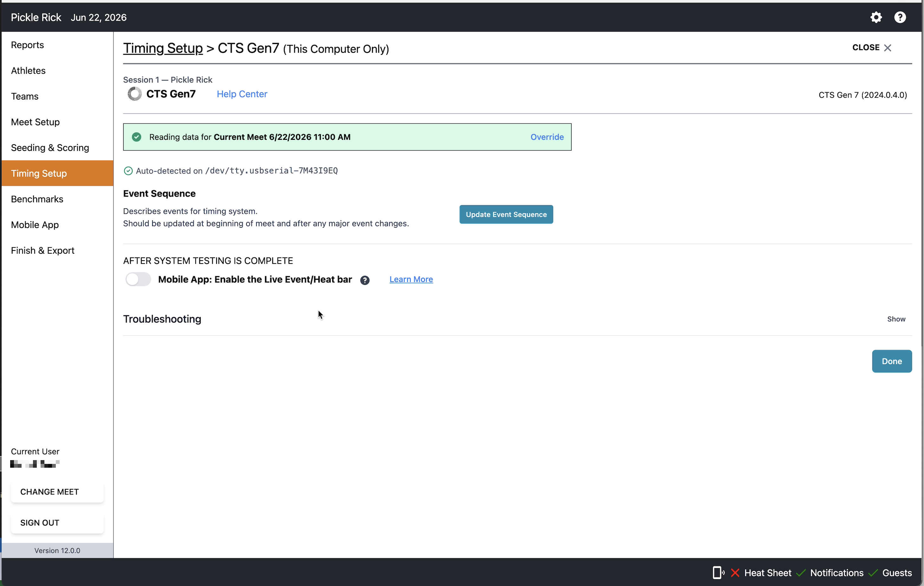The image size is (924, 586).
Task: Click Guests in the status bar
Action: (897, 573)
